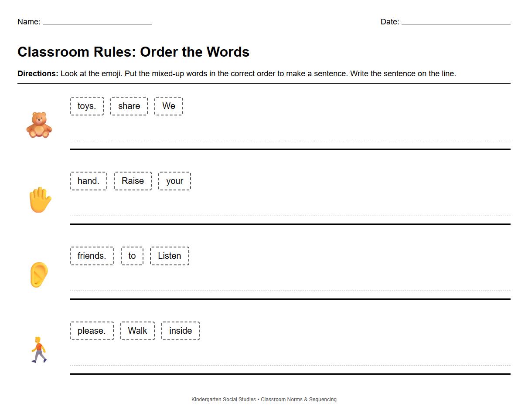The width and height of the screenshot is (528, 420).
Task: Select the dashed box labeled 'hand.'
Action: [x=88, y=181]
